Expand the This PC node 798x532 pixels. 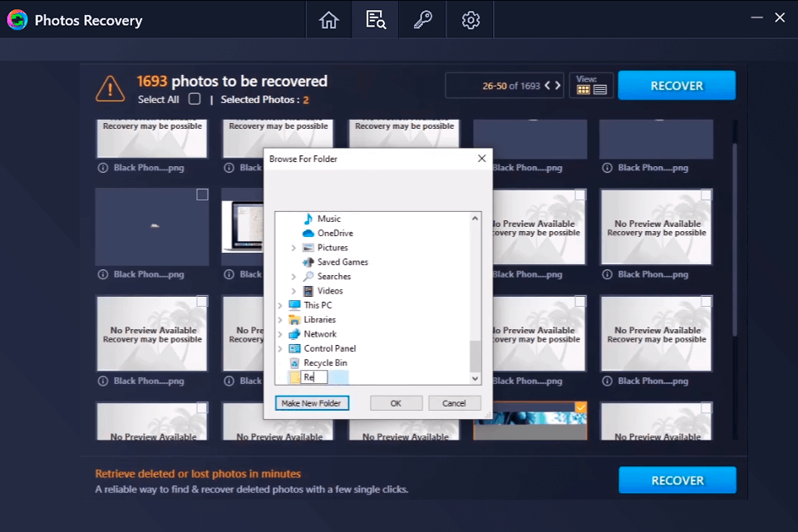(x=280, y=305)
